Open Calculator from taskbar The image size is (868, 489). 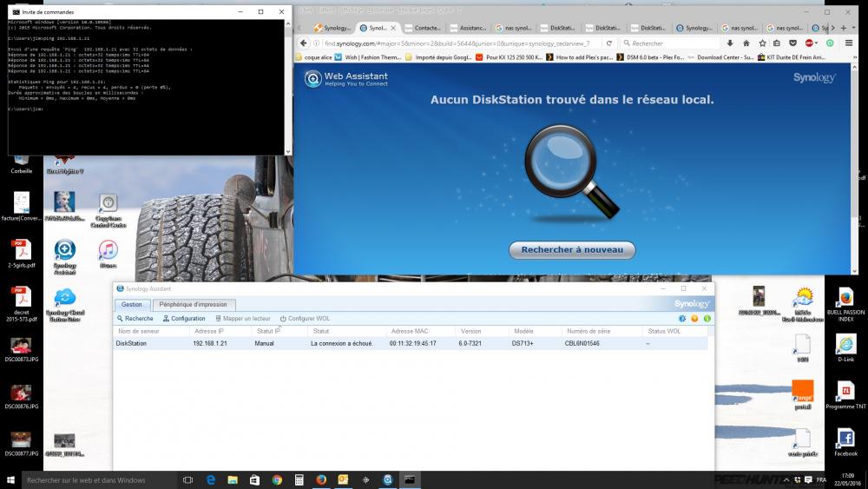click(299, 480)
